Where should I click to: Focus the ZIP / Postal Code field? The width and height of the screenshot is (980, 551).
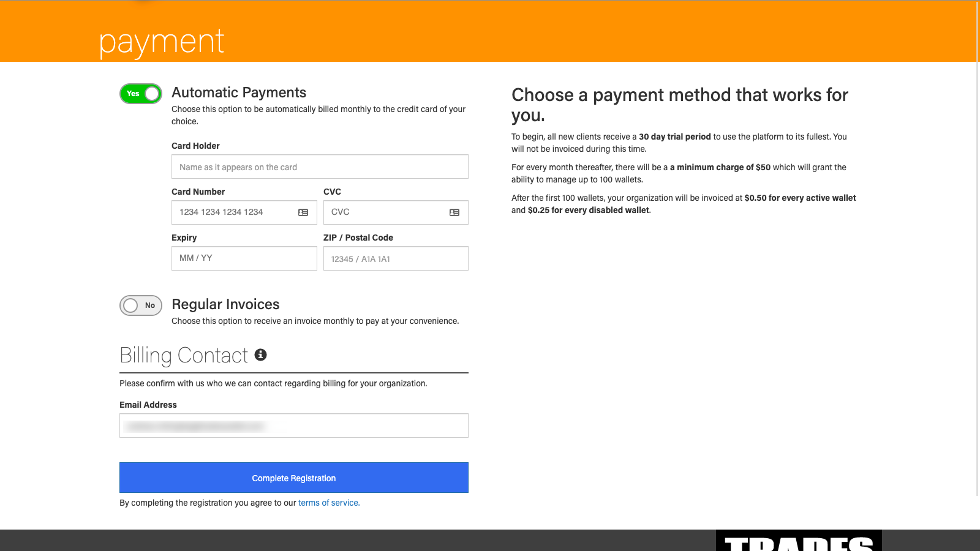click(x=396, y=259)
